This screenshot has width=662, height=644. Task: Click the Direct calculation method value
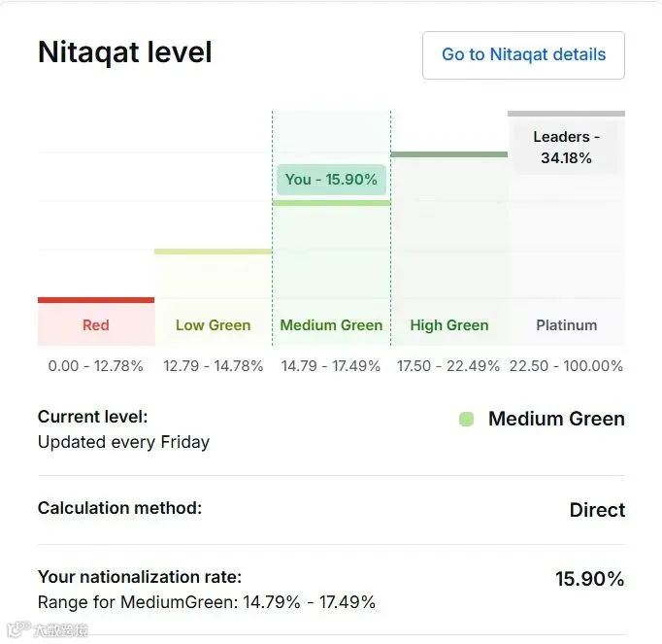597,510
